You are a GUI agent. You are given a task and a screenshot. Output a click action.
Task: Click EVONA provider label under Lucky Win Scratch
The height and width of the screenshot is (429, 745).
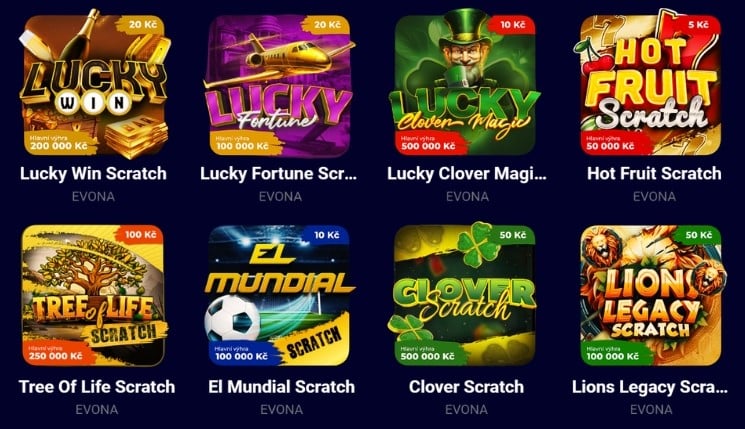click(x=93, y=197)
